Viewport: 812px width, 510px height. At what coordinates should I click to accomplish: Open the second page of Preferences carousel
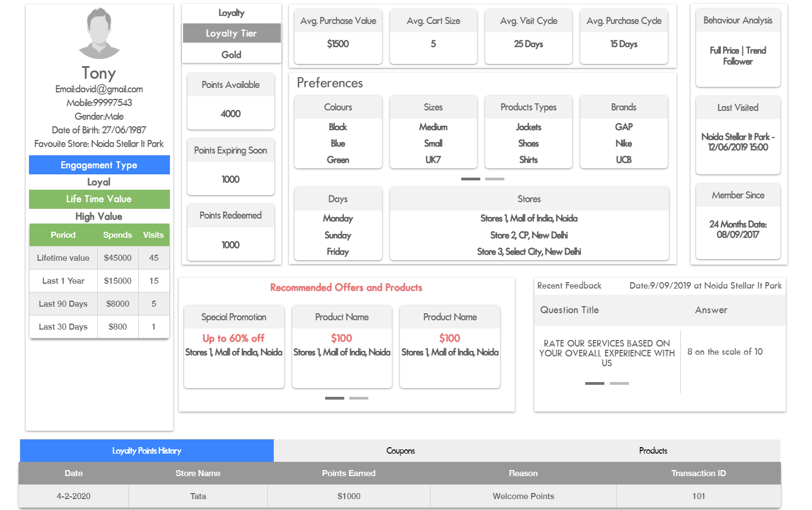(x=495, y=179)
